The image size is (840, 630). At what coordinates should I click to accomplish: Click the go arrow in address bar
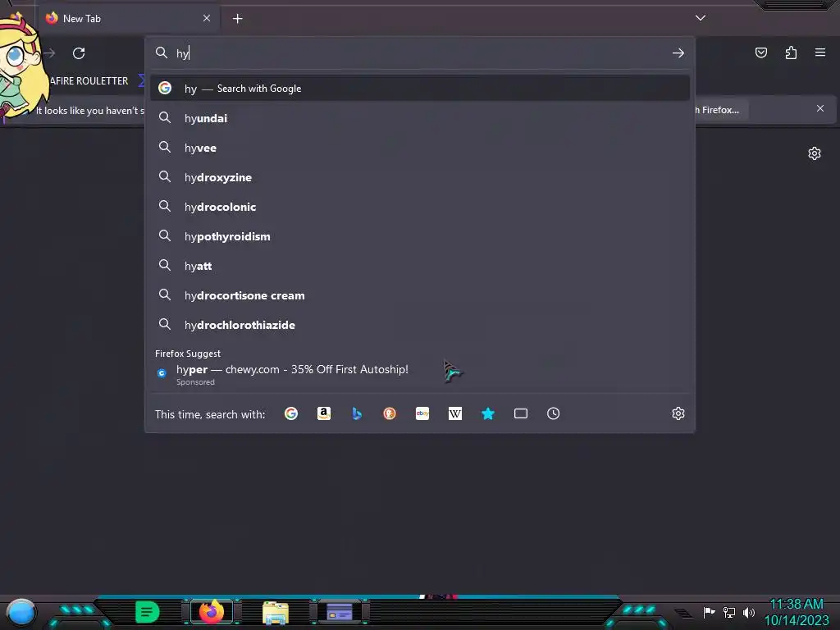678,53
